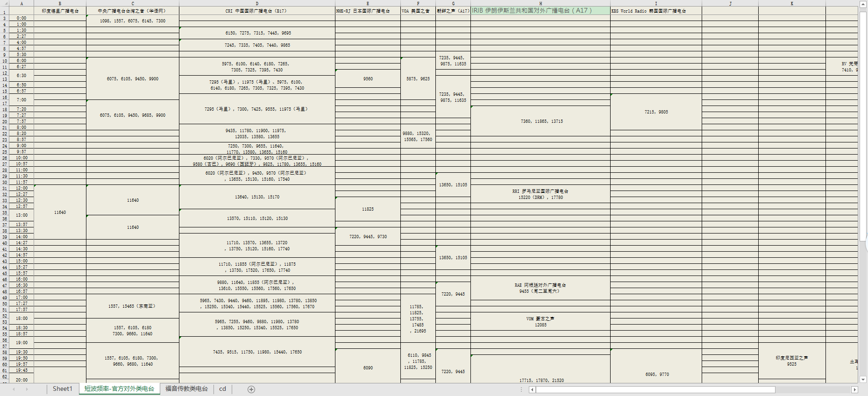This screenshot has height=396, width=868.
Task: Add a new sheet with the plus button
Action: (x=251, y=389)
